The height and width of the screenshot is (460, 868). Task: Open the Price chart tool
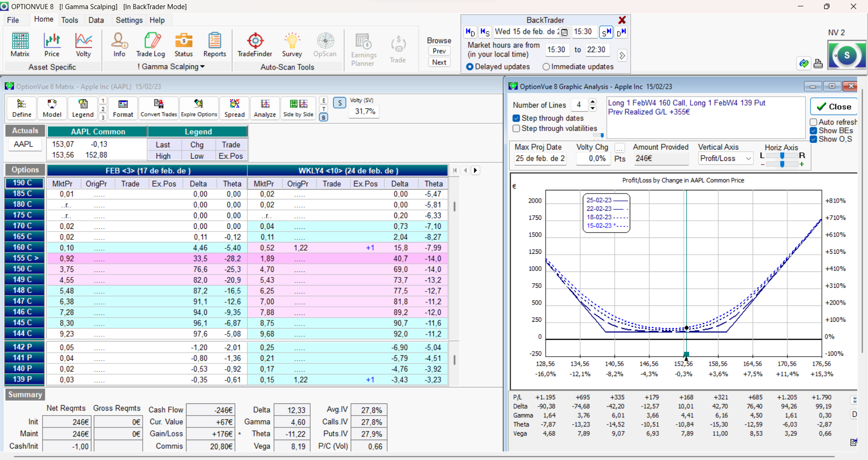click(52, 45)
